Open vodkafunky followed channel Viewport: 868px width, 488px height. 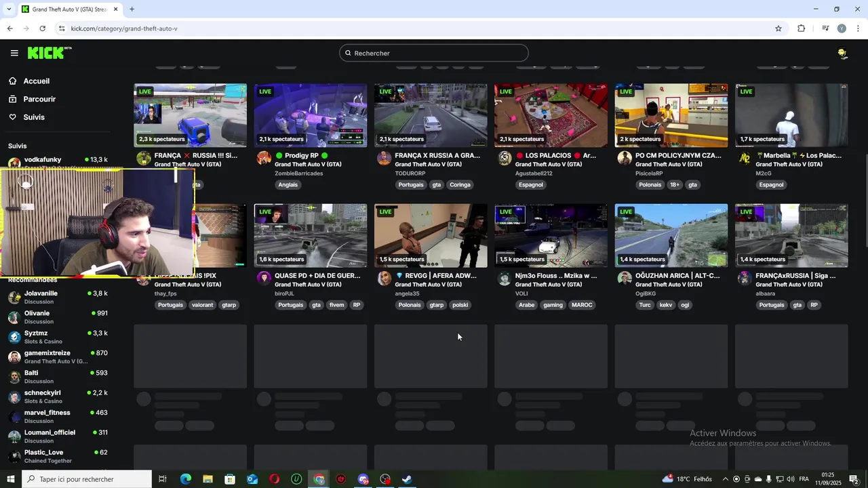[58, 161]
